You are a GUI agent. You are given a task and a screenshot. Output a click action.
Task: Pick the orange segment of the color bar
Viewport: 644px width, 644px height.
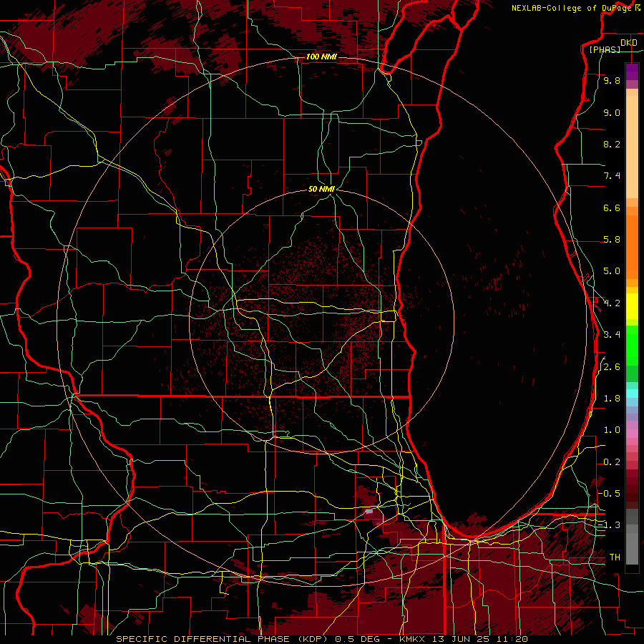click(x=632, y=246)
